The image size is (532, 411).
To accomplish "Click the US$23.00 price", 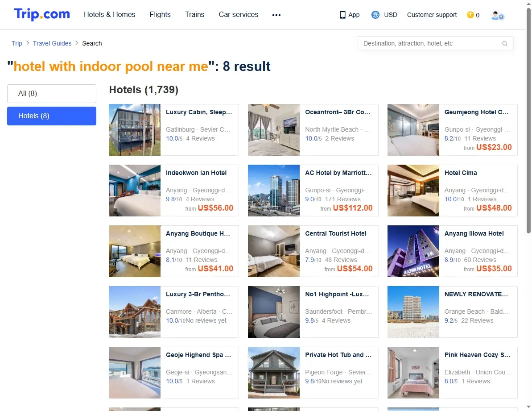I will [494, 147].
